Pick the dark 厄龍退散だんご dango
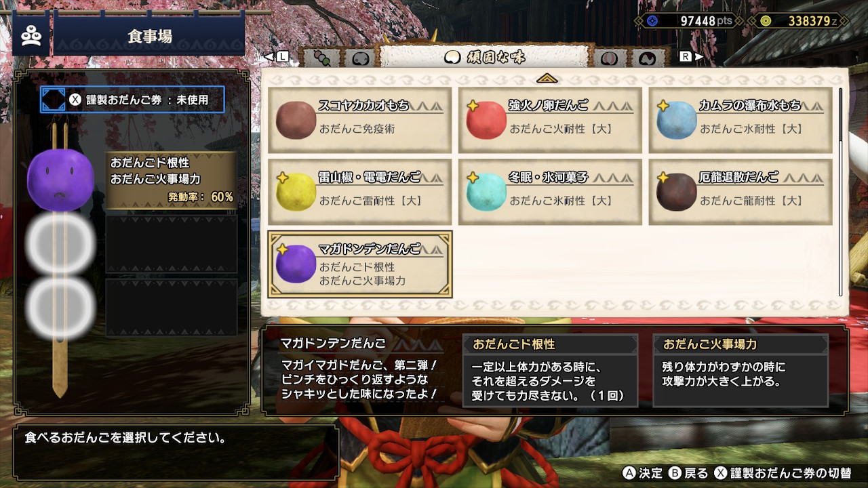The height and width of the screenshot is (488, 868). click(x=741, y=192)
